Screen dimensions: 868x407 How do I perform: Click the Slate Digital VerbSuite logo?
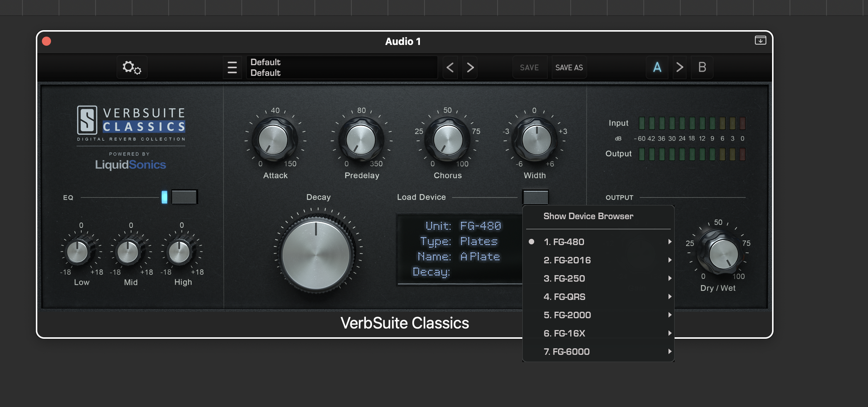click(131, 123)
